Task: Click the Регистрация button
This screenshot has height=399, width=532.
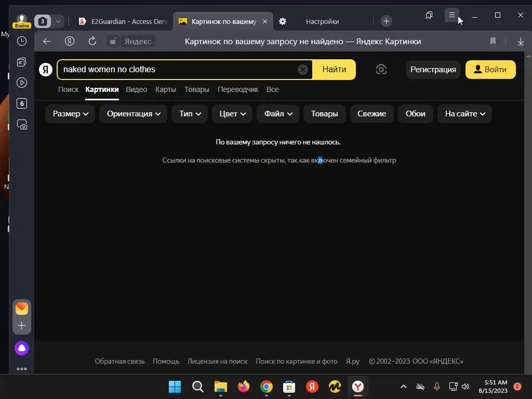Action: 433,70
